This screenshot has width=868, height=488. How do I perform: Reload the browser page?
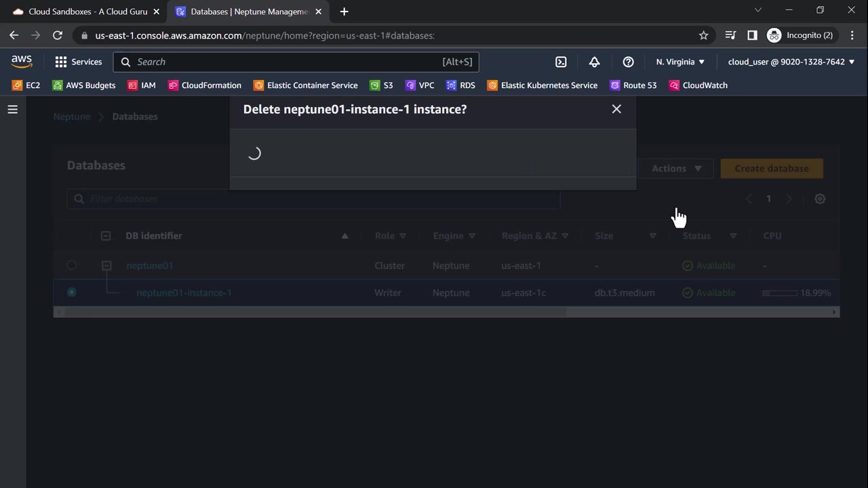point(58,35)
